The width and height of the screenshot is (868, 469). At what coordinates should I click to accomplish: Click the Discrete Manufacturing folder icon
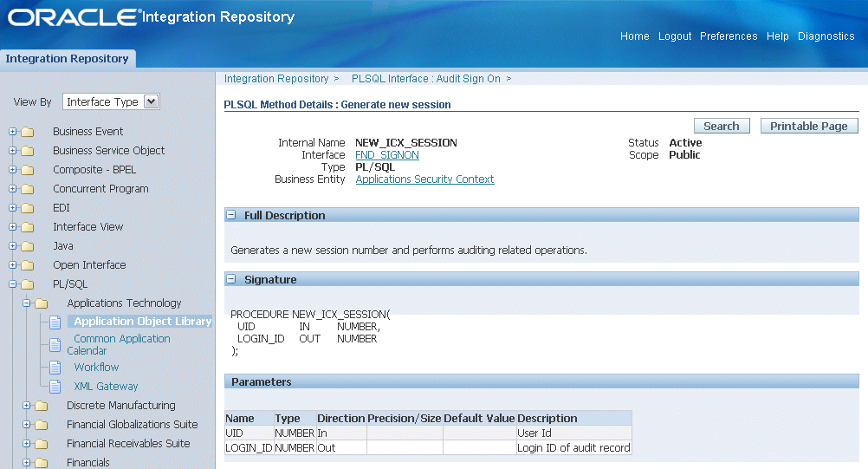tap(41, 406)
